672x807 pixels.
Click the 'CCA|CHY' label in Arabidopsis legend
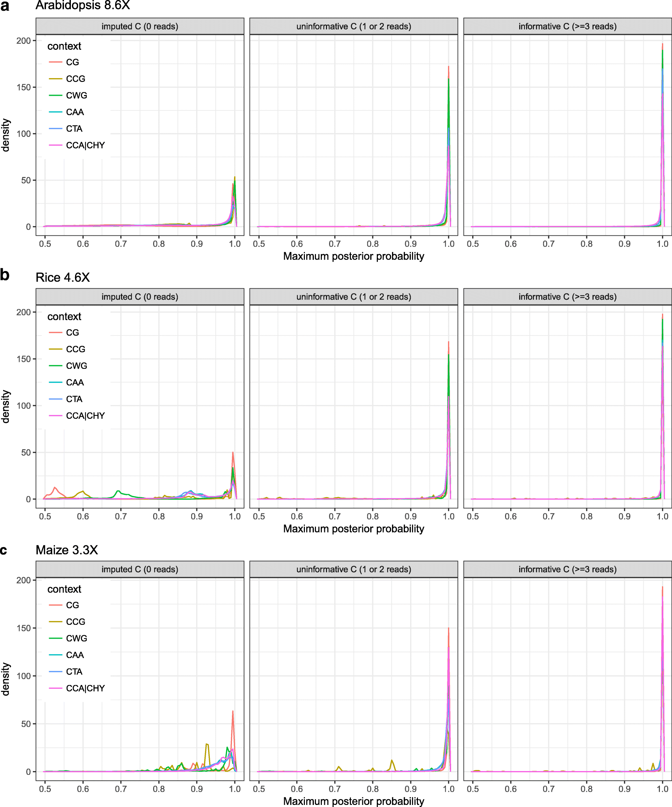tap(85, 145)
